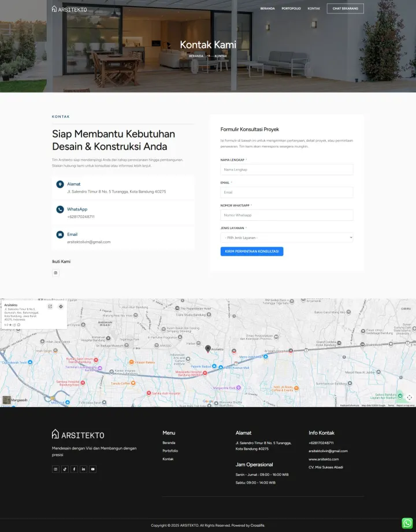
Task: Click Summarecon Bandung map marker
Action: pos(350,383)
